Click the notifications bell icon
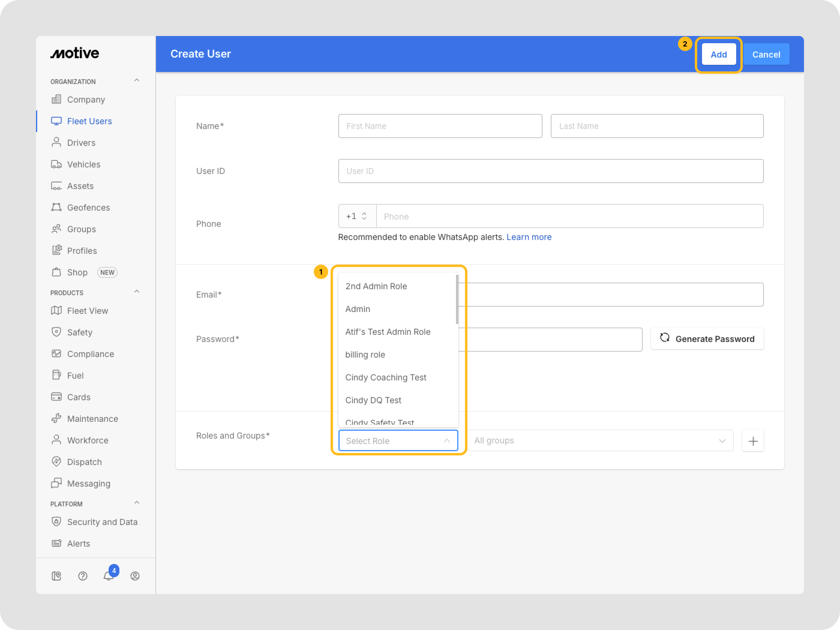 coord(109,576)
